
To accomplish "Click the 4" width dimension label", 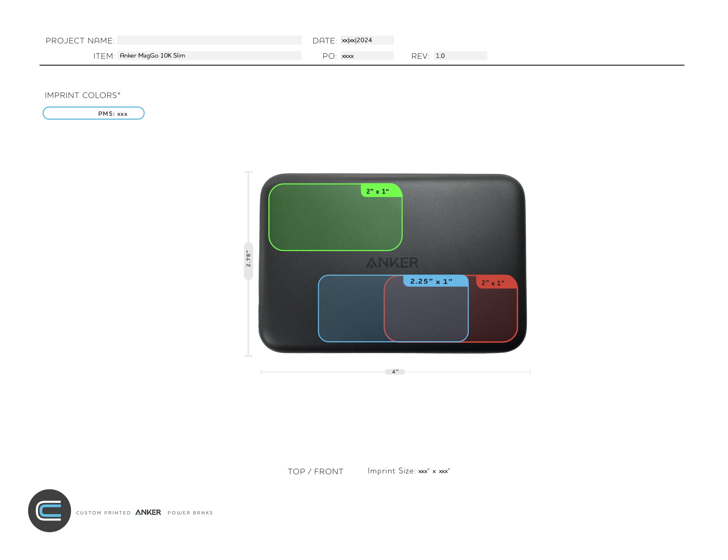I will pos(395,372).
